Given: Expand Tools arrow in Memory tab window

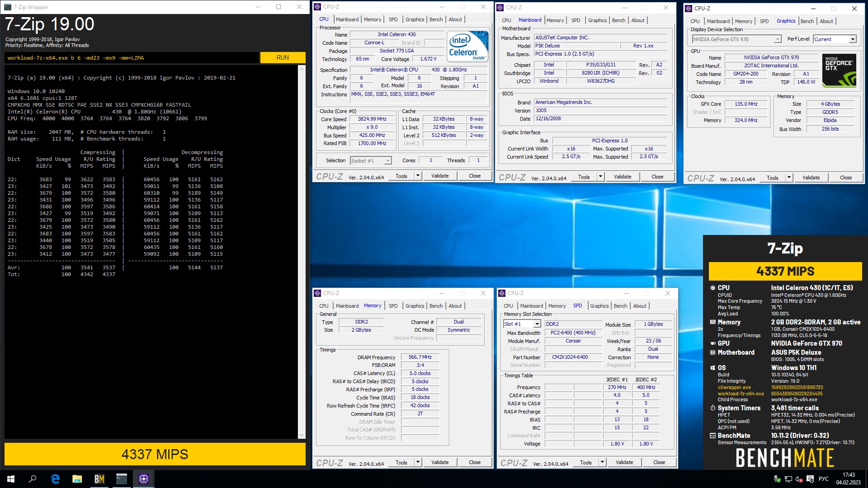Looking at the screenshot, I should pos(418,462).
